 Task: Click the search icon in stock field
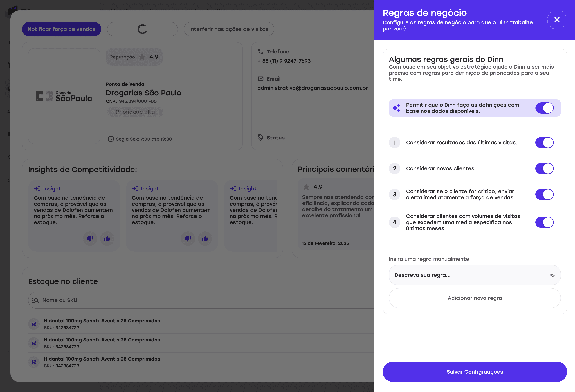(x=35, y=300)
